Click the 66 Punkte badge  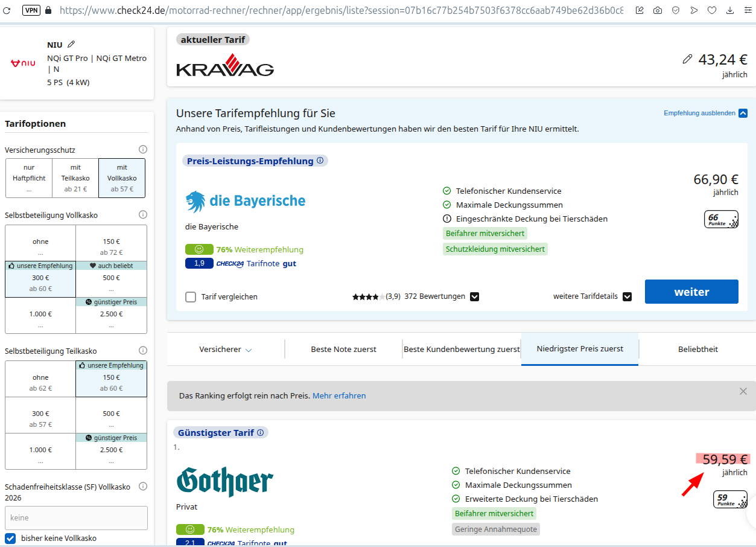721,219
